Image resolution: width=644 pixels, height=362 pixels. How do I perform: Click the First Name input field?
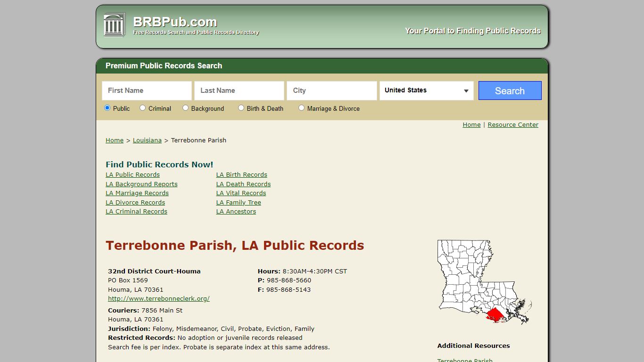pos(147,90)
